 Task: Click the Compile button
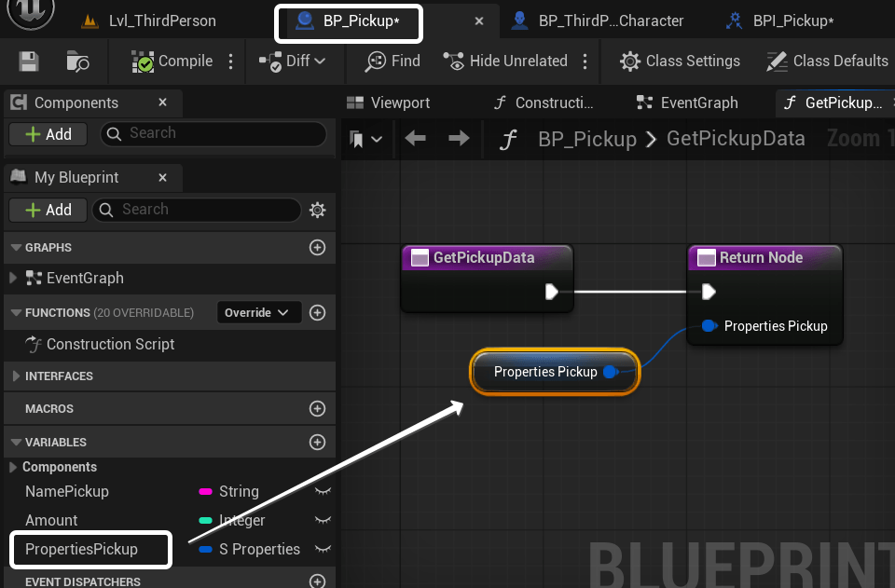[173, 62]
